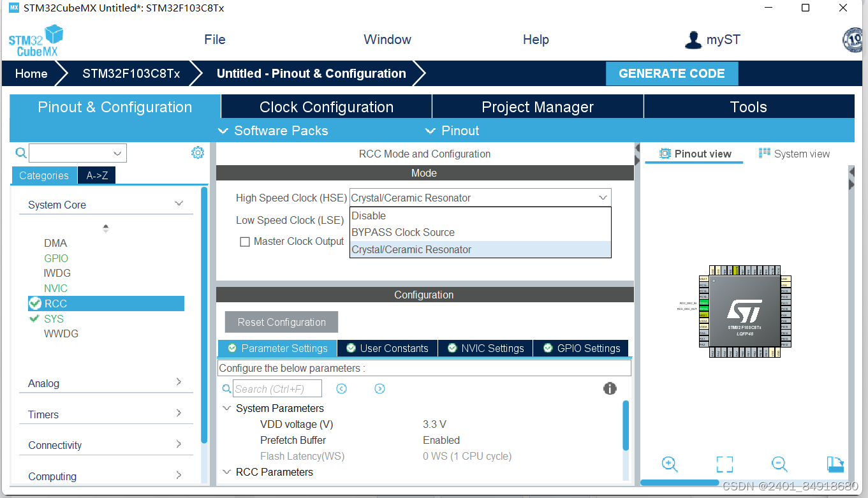Open the category search combo box
The height and width of the screenshot is (498, 868).
tap(77, 153)
